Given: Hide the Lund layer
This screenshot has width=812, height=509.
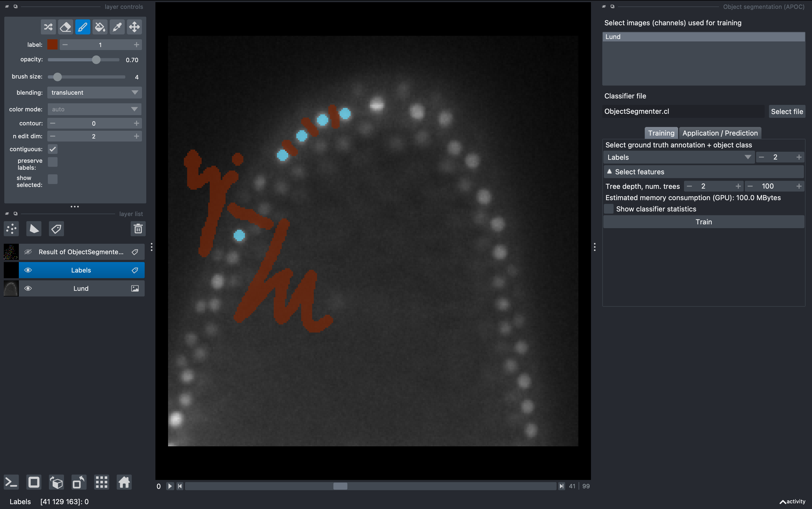Looking at the screenshot, I should coord(28,288).
